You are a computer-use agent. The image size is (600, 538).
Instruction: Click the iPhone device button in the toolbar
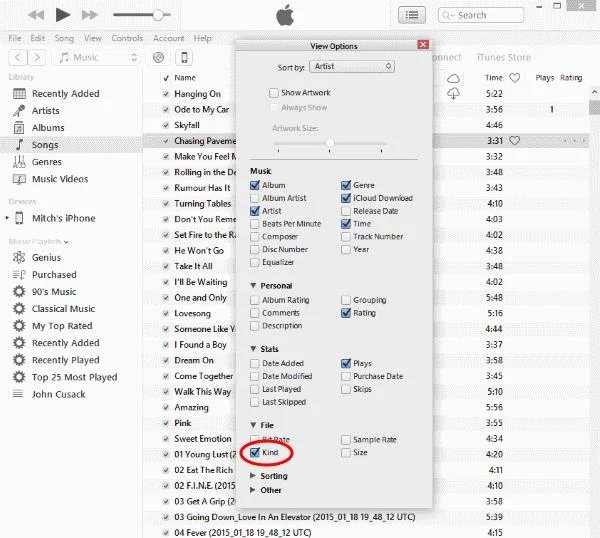(x=184, y=57)
